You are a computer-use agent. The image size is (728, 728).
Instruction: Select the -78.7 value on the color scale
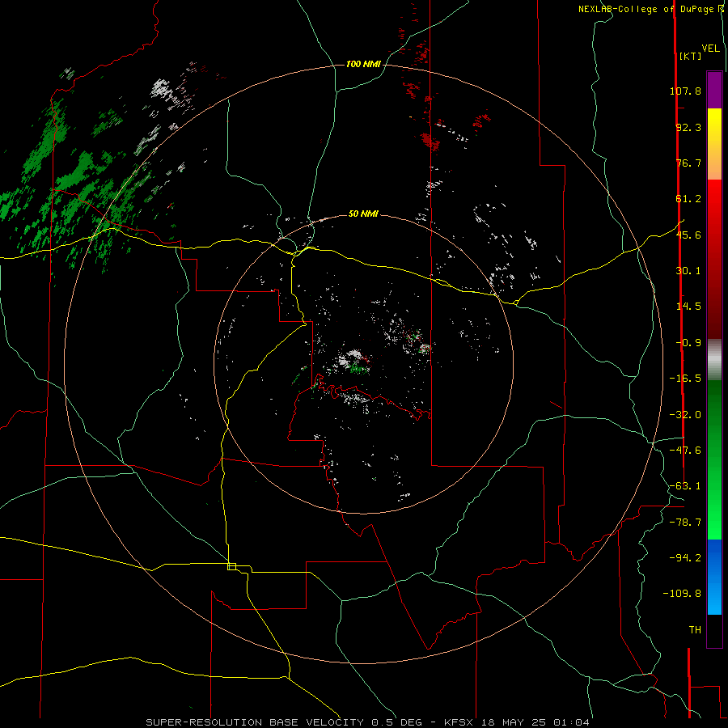click(x=685, y=523)
